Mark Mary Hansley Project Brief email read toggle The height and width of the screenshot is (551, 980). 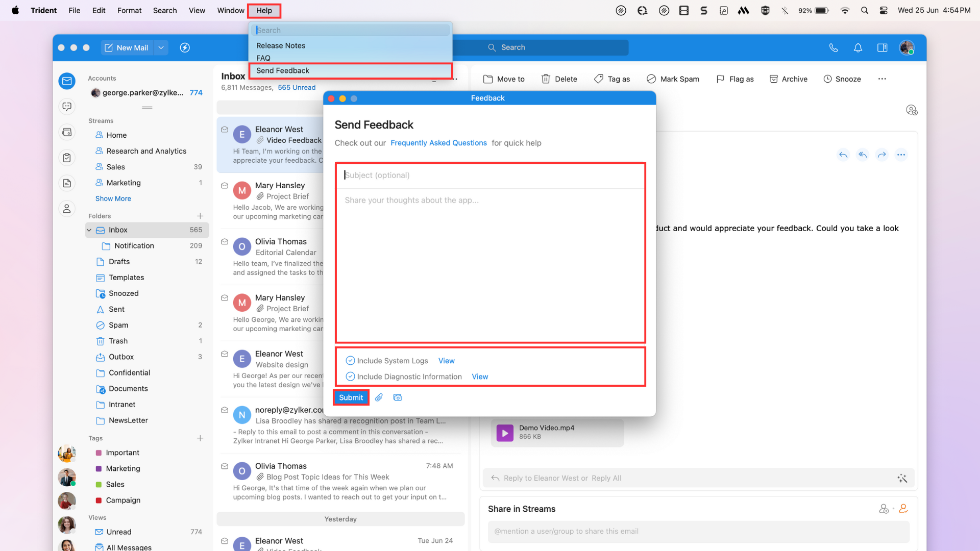click(225, 186)
